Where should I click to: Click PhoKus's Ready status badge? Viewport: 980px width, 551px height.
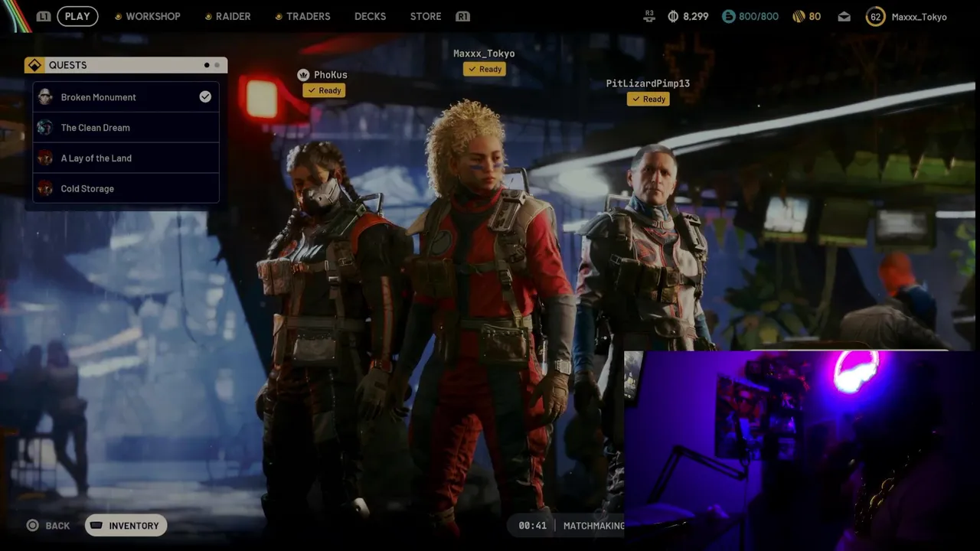tap(324, 90)
